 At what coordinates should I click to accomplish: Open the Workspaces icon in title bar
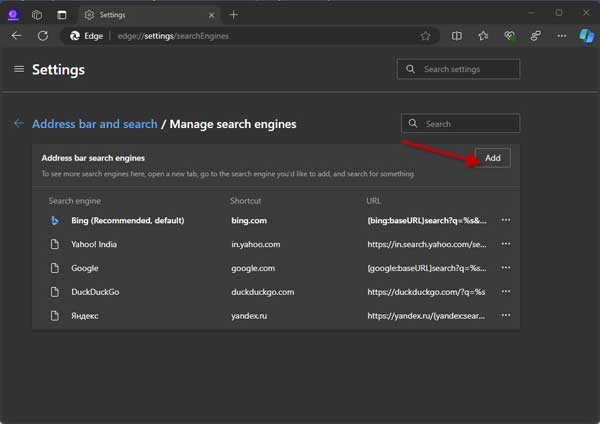click(37, 15)
